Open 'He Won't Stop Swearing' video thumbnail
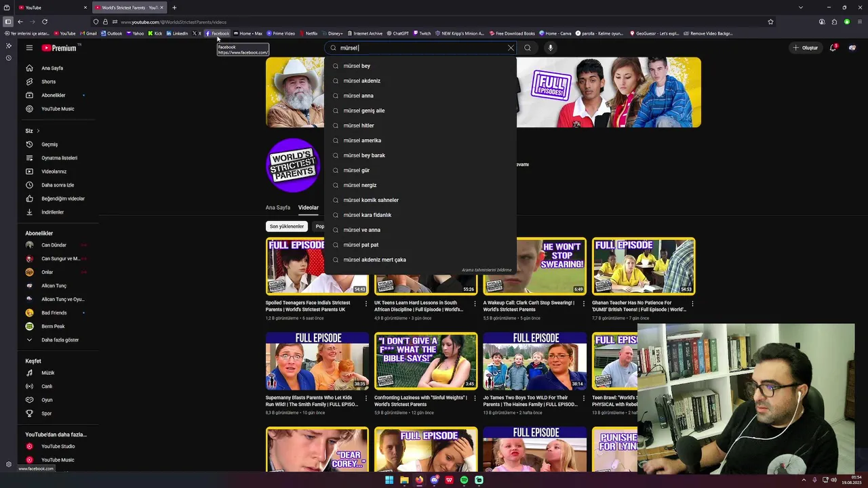The image size is (868, 488). point(535,266)
